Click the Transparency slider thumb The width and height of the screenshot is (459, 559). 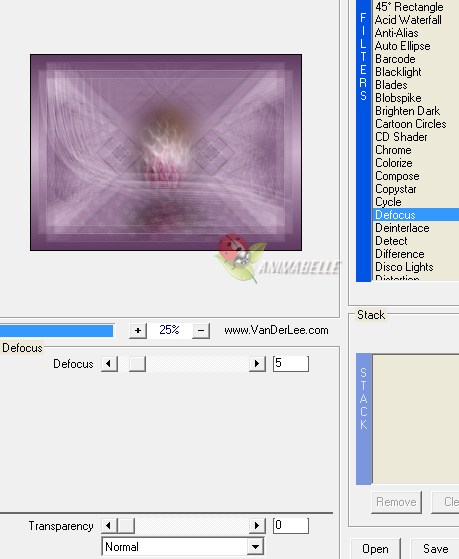click(x=126, y=526)
